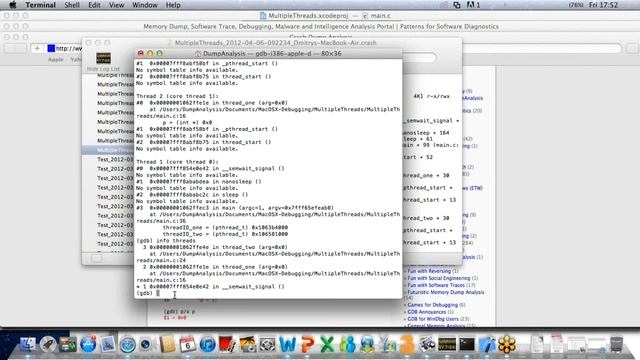Viewport: 640px width, 360px height.
Task: Click the 'Thread 1 (core thread 0):' line
Action: (x=177, y=162)
